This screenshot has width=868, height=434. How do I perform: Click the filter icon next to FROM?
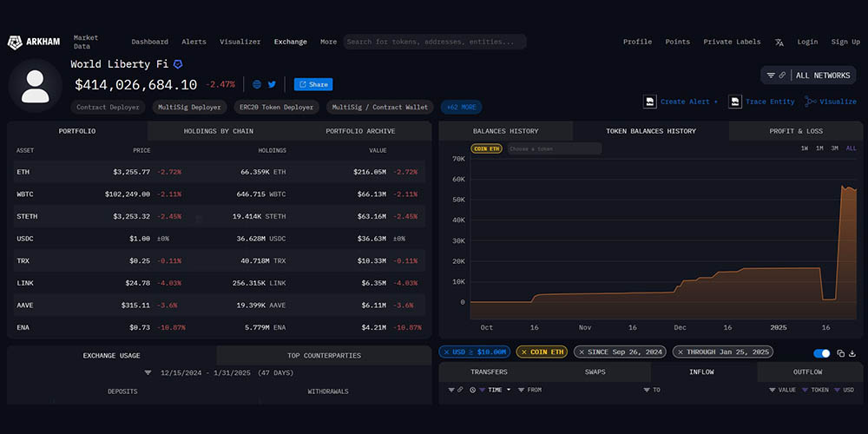coord(521,390)
